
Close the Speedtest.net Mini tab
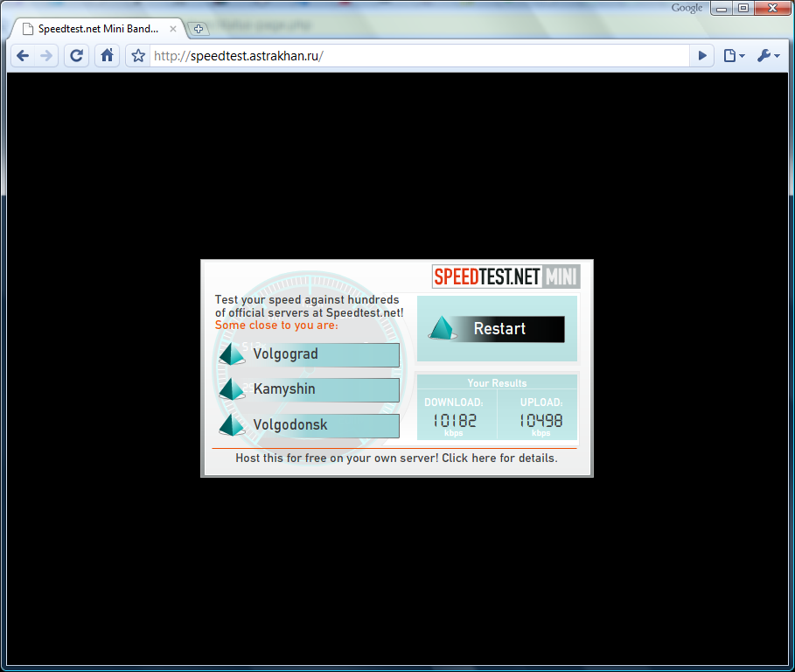click(173, 29)
